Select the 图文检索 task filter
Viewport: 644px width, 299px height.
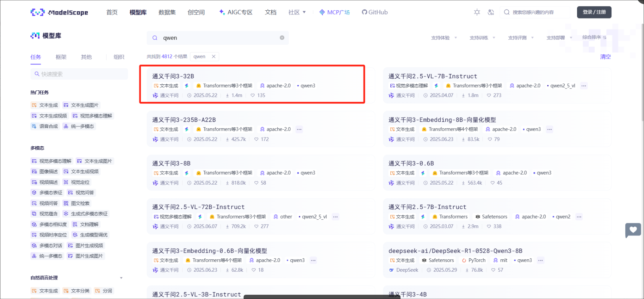[77, 203]
